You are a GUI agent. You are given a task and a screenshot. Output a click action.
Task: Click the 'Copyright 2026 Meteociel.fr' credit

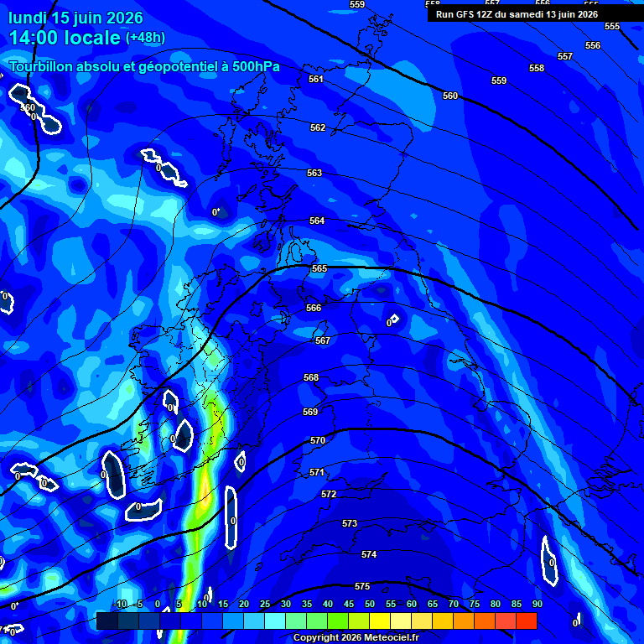pos(356,637)
